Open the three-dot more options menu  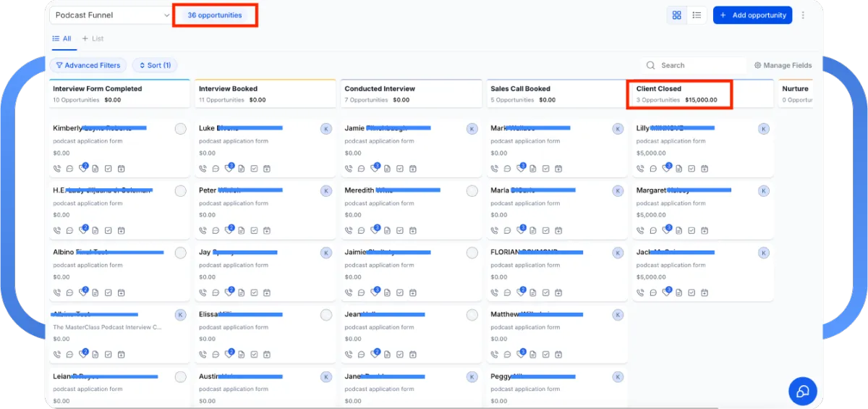coord(803,15)
